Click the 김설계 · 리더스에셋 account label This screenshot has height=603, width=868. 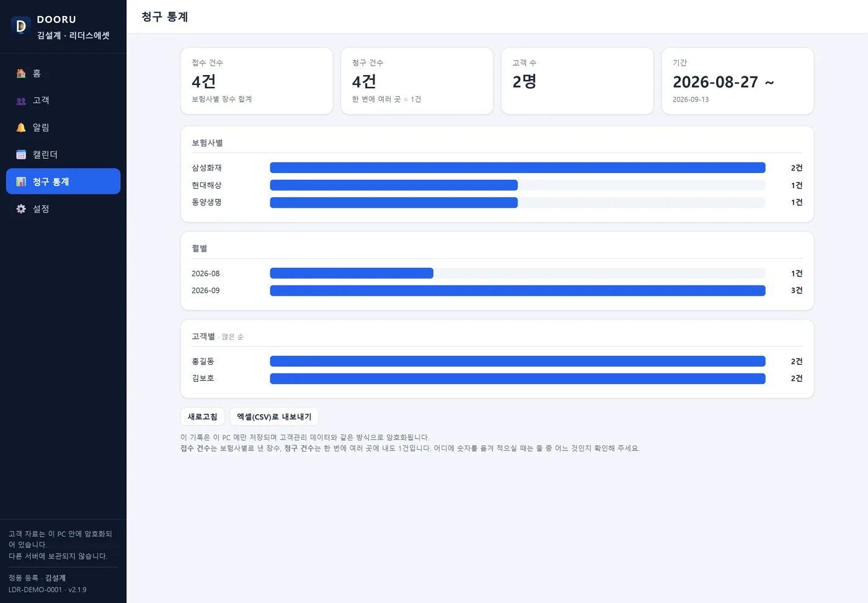(73, 35)
